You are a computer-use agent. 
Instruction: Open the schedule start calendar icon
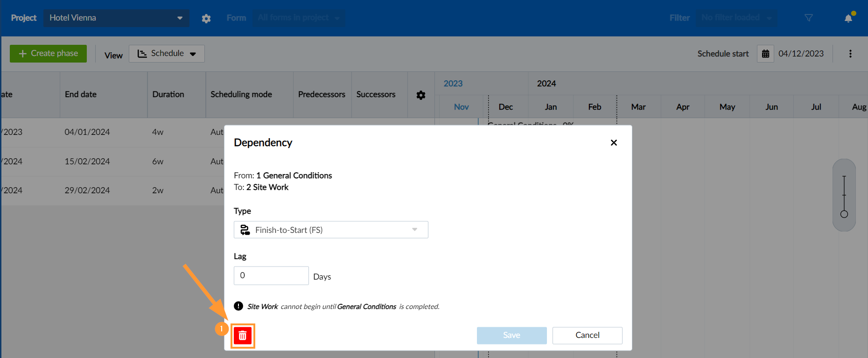(765, 54)
